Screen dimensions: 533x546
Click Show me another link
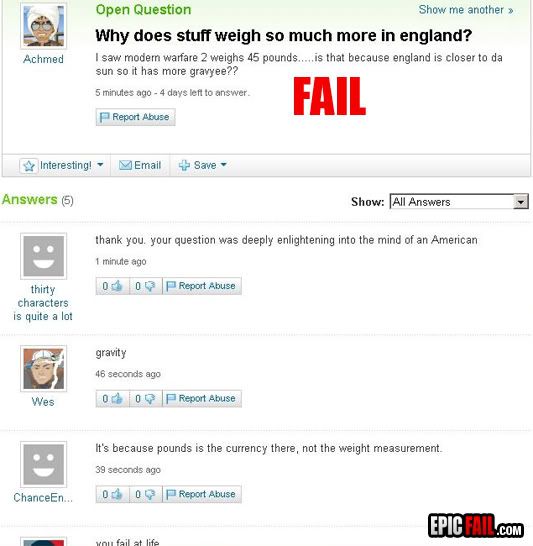466,10
